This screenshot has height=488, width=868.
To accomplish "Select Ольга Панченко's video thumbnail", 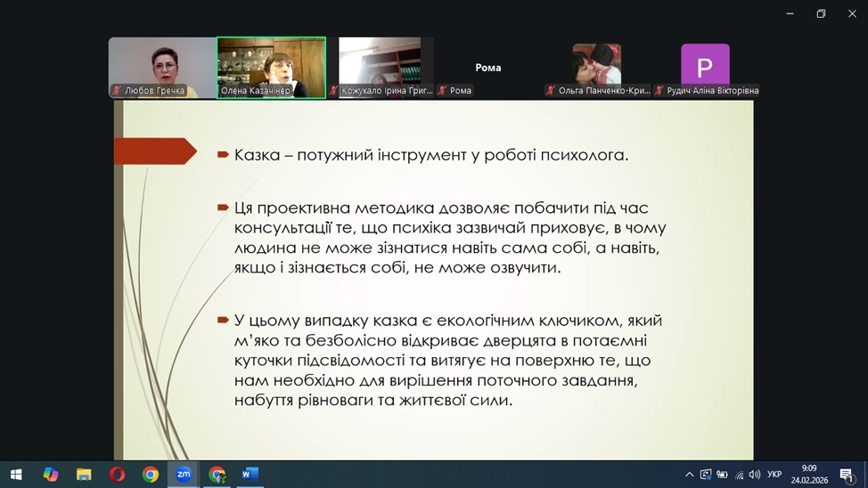I will tap(596, 64).
